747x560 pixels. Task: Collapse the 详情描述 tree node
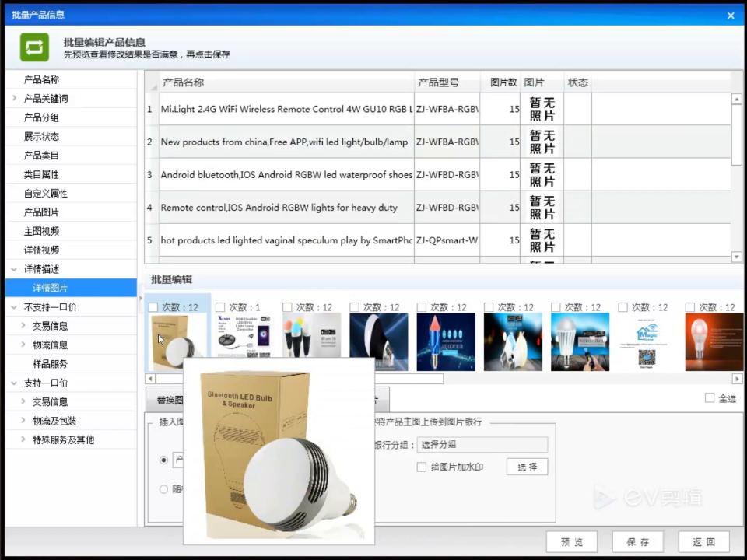click(14, 269)
